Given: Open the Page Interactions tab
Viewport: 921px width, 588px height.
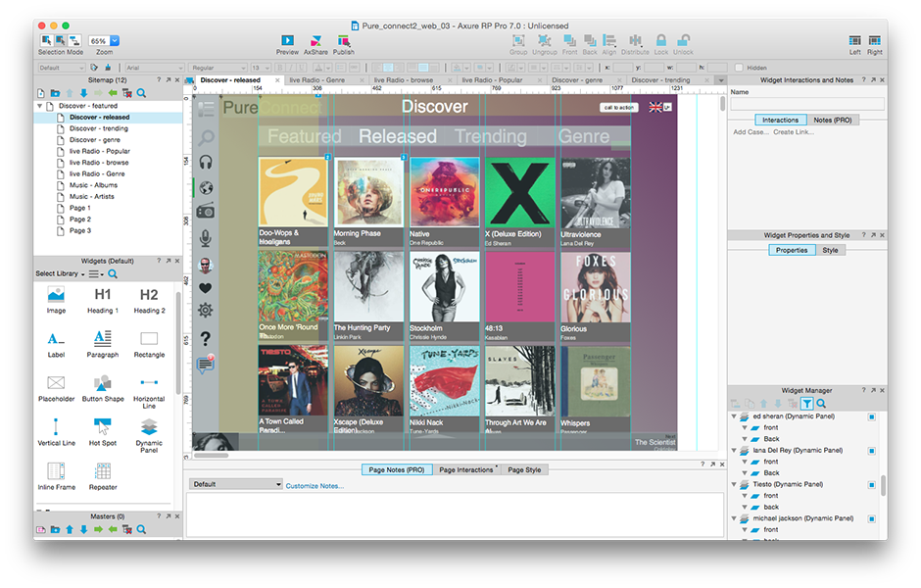Looking at the screenshot, I should point(466,470).
